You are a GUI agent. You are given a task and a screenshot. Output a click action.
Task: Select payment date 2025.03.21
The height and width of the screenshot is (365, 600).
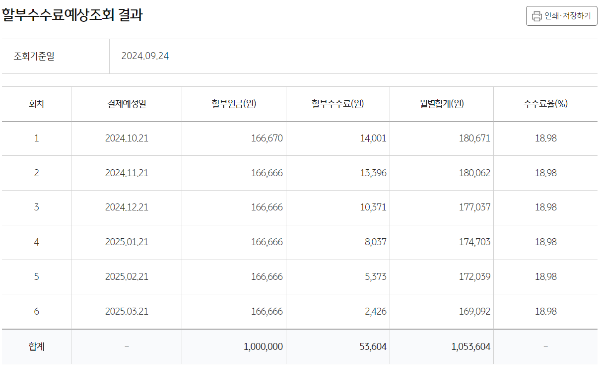127,311
